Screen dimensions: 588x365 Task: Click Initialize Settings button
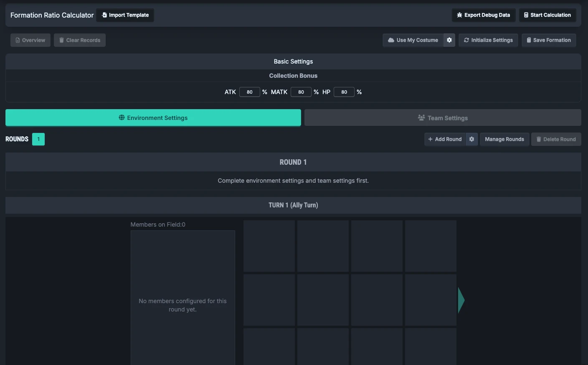click(488, 40)
